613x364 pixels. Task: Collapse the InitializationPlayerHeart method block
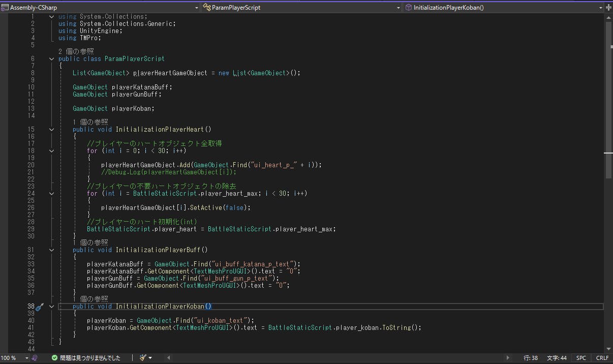click(x=51, y=130)
